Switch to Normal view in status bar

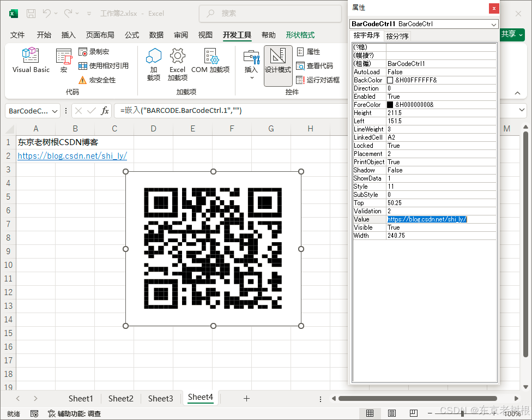[x=370, y=413]
